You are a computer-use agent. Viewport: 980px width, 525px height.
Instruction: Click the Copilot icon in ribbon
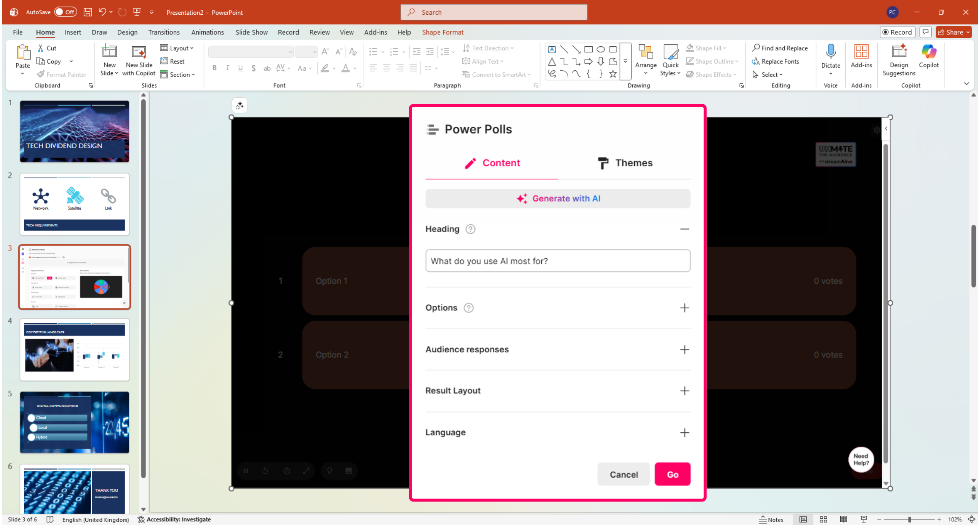click(x=928, y=52)
